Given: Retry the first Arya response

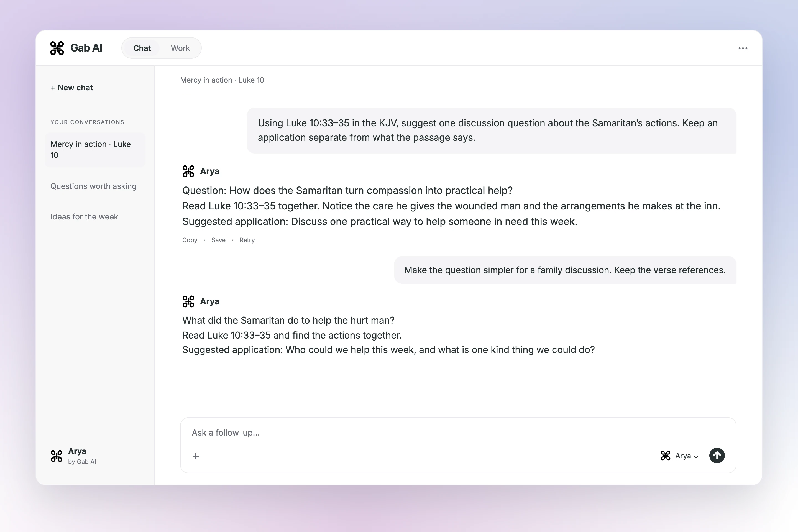Looking at the screenshot, I should point(247,240).
